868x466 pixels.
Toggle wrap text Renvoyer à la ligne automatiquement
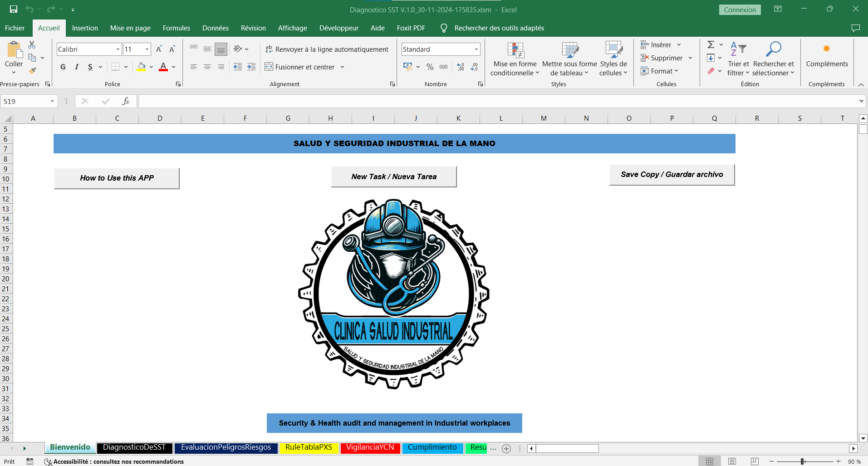pos(327,49)
